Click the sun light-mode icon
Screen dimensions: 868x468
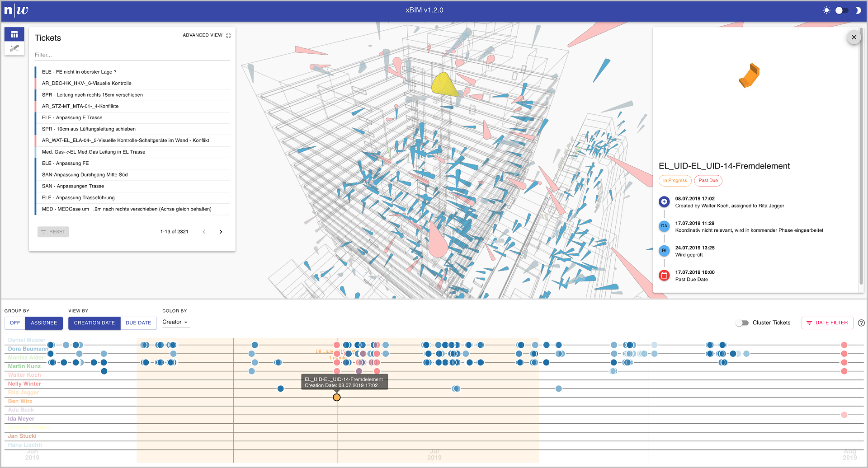pos(826,10)
